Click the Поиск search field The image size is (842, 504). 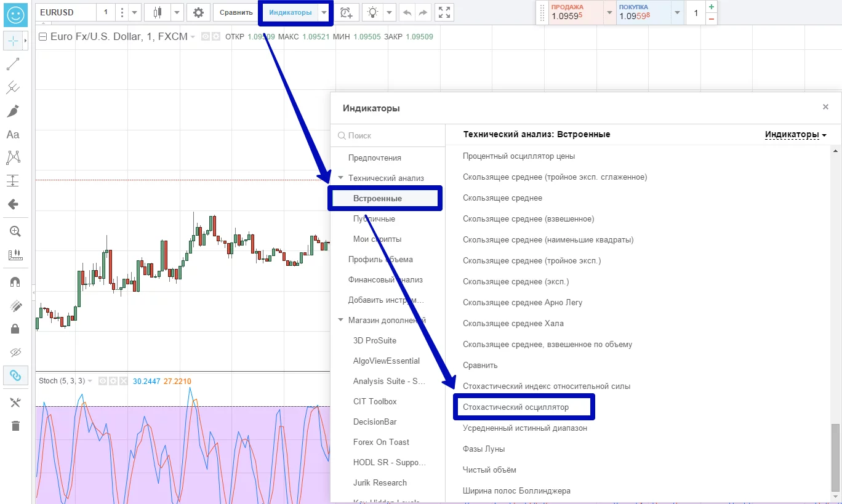tap(388, 135)
